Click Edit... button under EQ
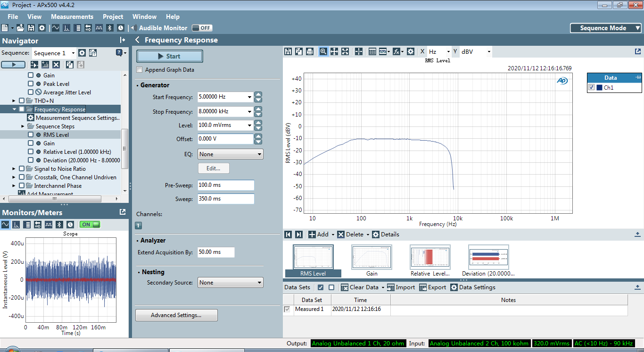 click(x=214, y=168)
